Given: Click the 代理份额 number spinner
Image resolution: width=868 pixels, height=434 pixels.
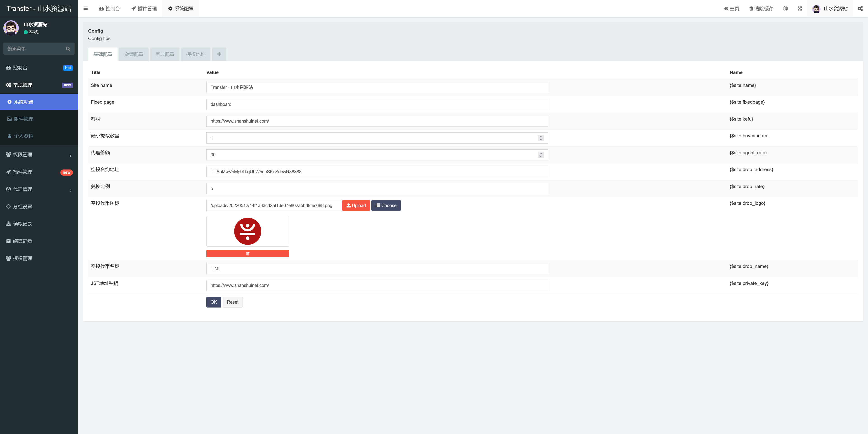Looking at the screenshot, I should [x=541, y=155].
